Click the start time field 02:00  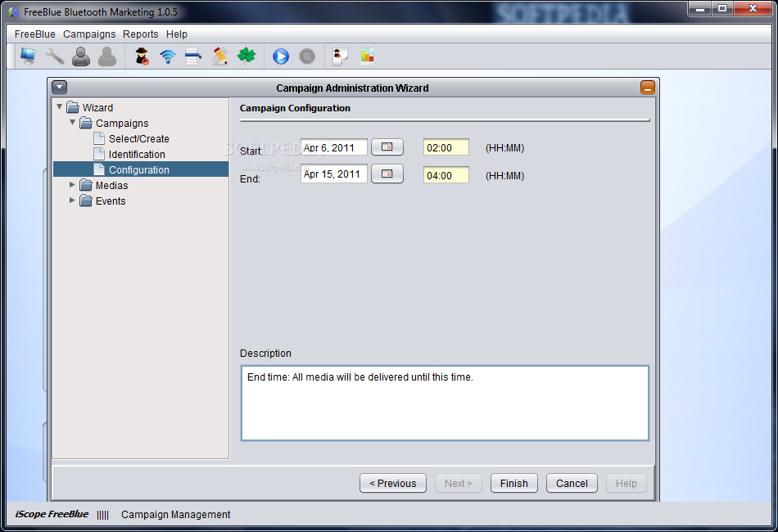point(446,147)
